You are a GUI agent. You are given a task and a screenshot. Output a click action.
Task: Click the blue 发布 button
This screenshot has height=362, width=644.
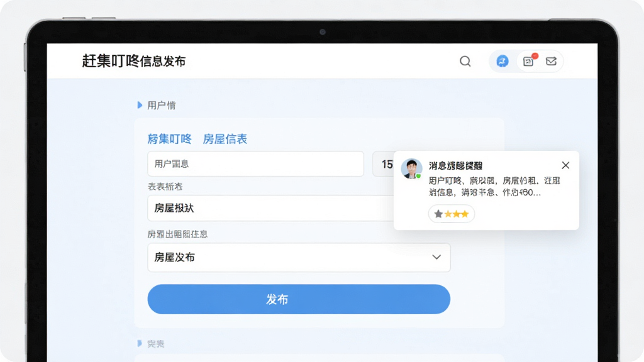(299, 299)
